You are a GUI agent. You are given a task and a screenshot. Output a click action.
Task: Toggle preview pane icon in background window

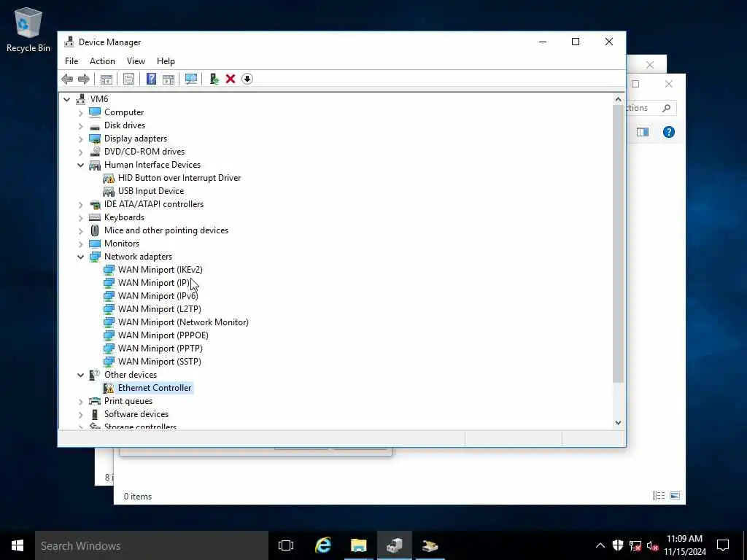pyautogui.click(x=642, y=132)
